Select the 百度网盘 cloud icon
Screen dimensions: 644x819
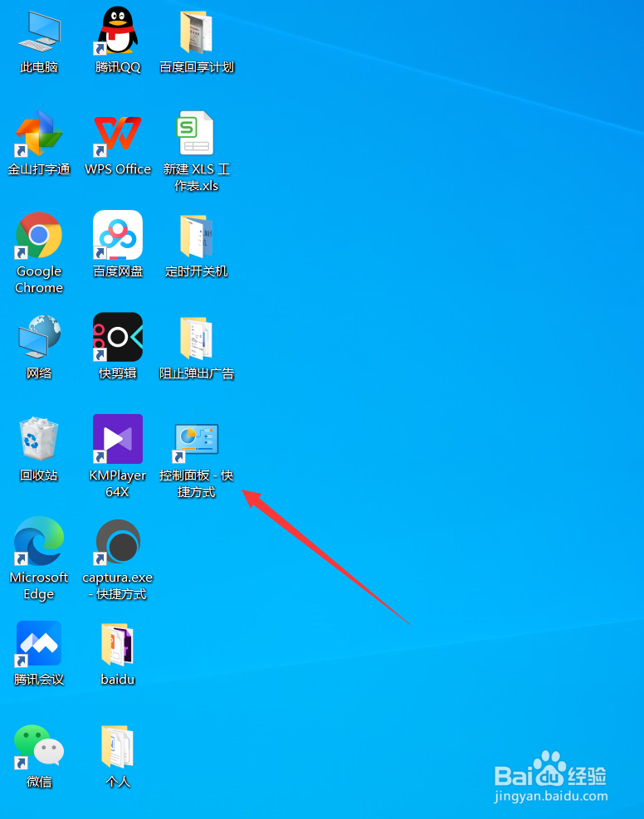(x=118, y=235)
